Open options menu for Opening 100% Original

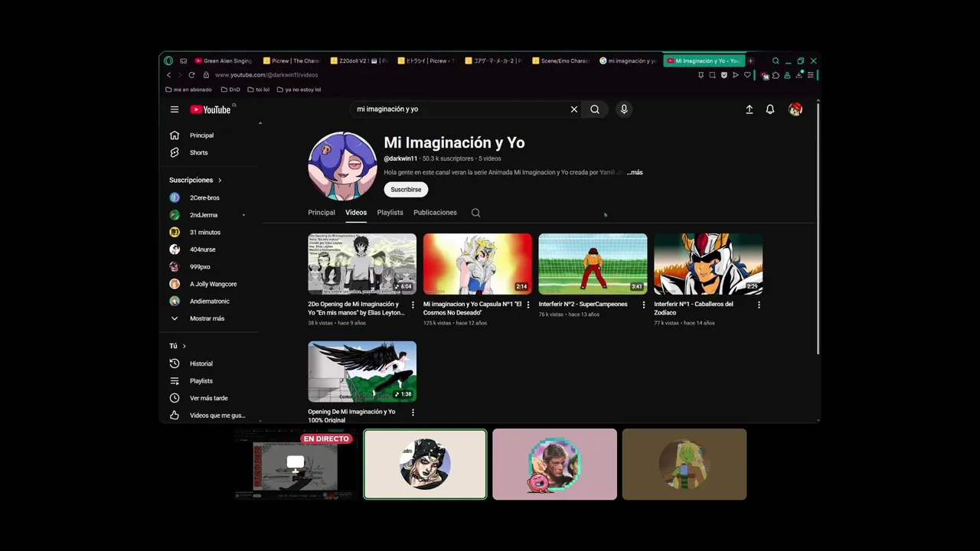[x=413, y=412]
